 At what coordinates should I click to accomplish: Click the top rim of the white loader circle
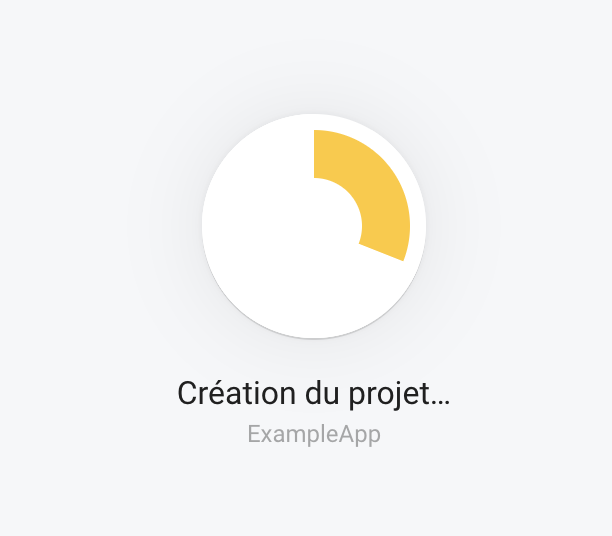(314, 116)
